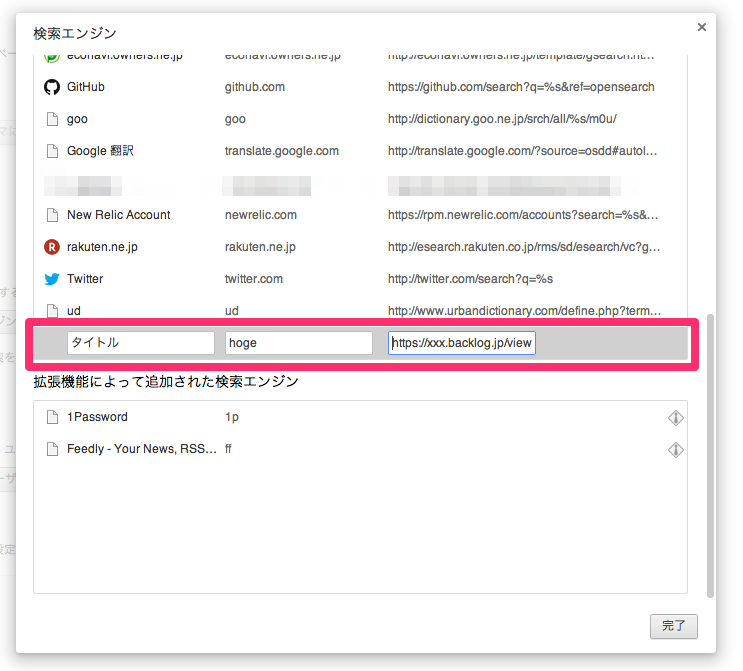Select the ud engine name
Viewport: 743px width, 671px height.
pos(74,311)
